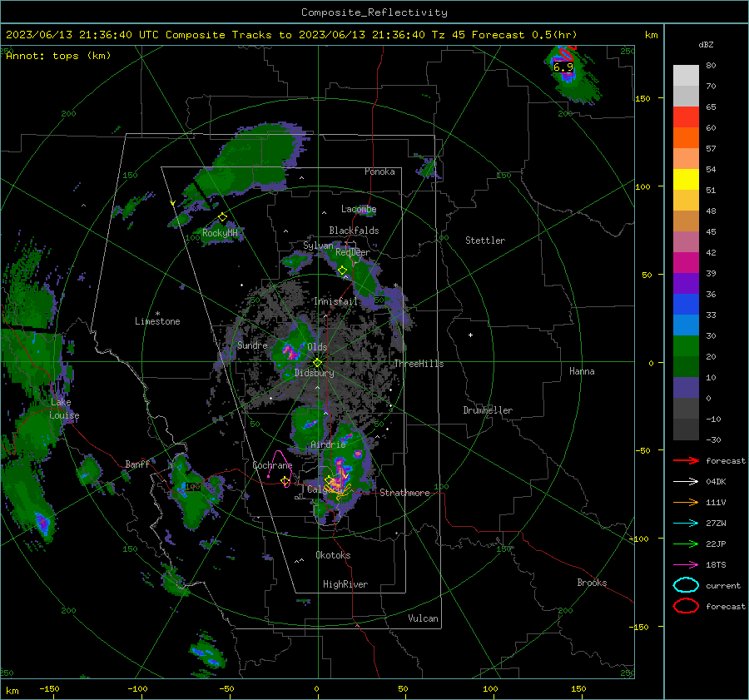Click the Innisfail city label
This screenshot has height=700, width=749.
335,301
